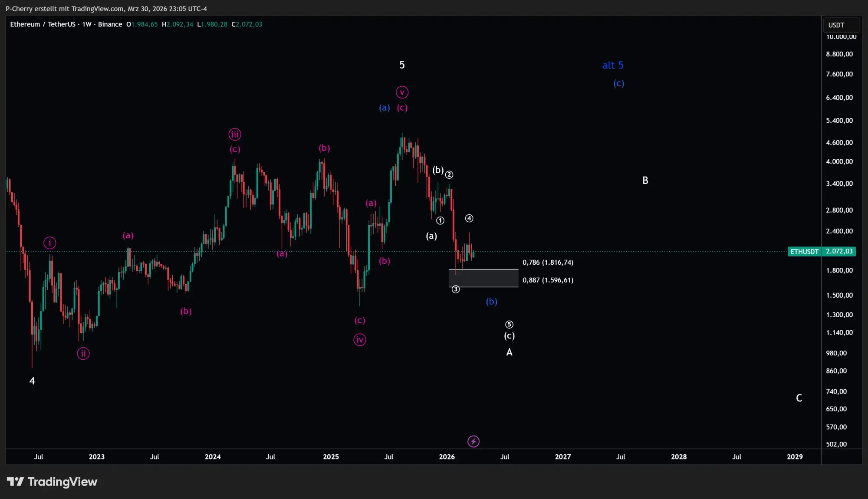The height and width of the screenshot is (499, 868).
Task: Click the Binance exchange name
Action: coord(110,24)
